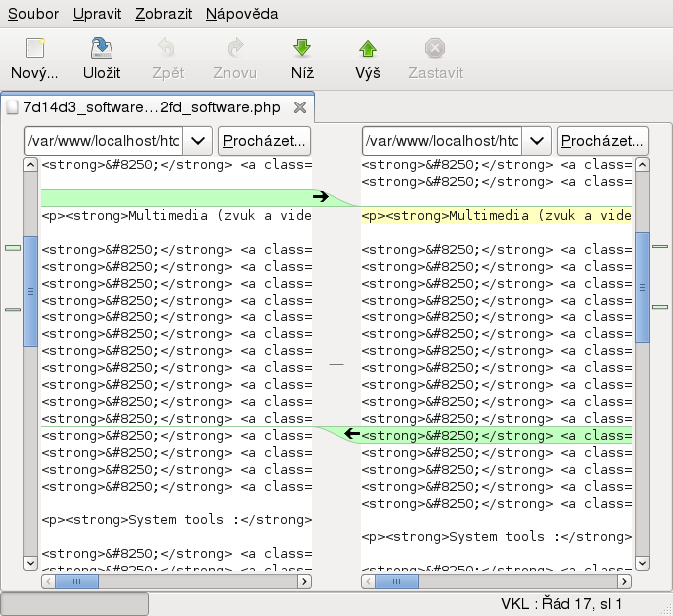
Task: Click the left file path input field
Action: point(105,141)
